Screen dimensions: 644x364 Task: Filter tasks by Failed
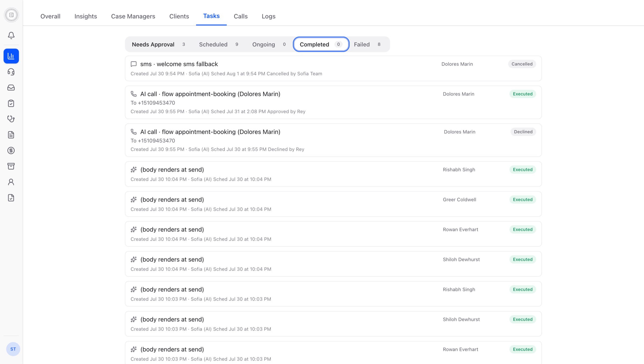[368, 44]
